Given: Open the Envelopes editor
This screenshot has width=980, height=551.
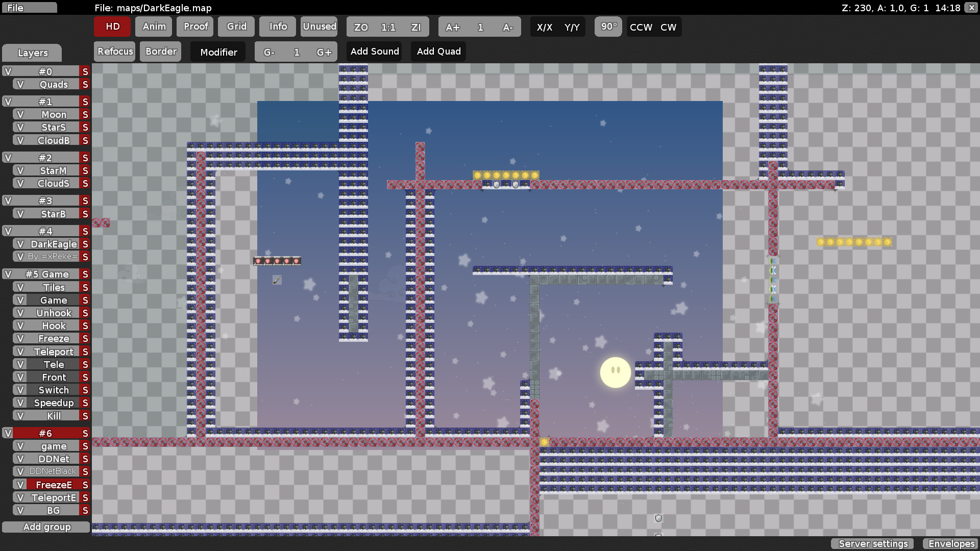Looking at the screenshot, I should (950, 544).
